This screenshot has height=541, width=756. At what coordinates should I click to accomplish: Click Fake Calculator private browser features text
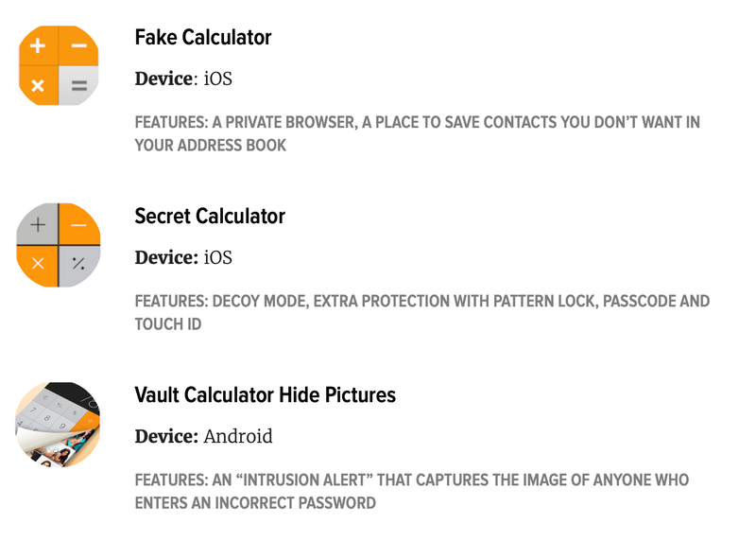click(x=417, y=133)
